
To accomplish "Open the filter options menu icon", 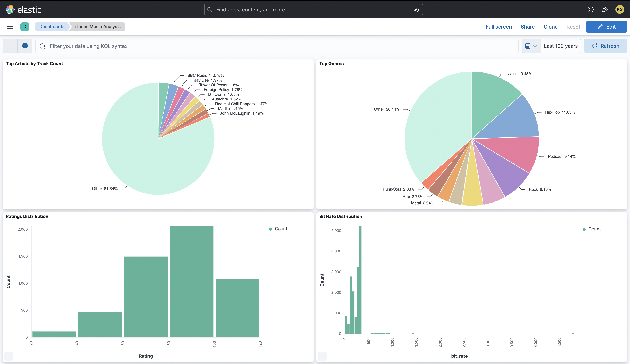I will point(10,46).
